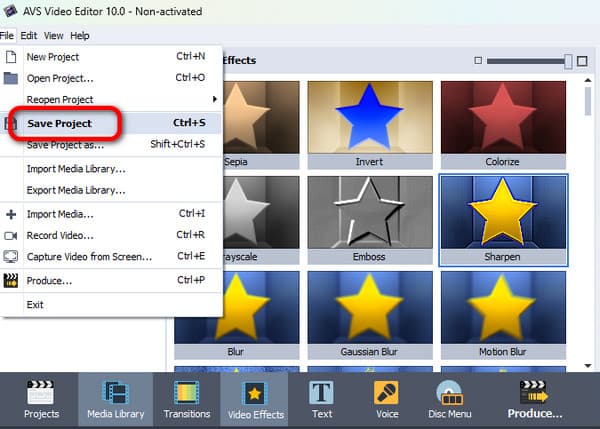Click the large thumbnail size icon
This screenshot has height=429, width=600.
coord(582,61)
